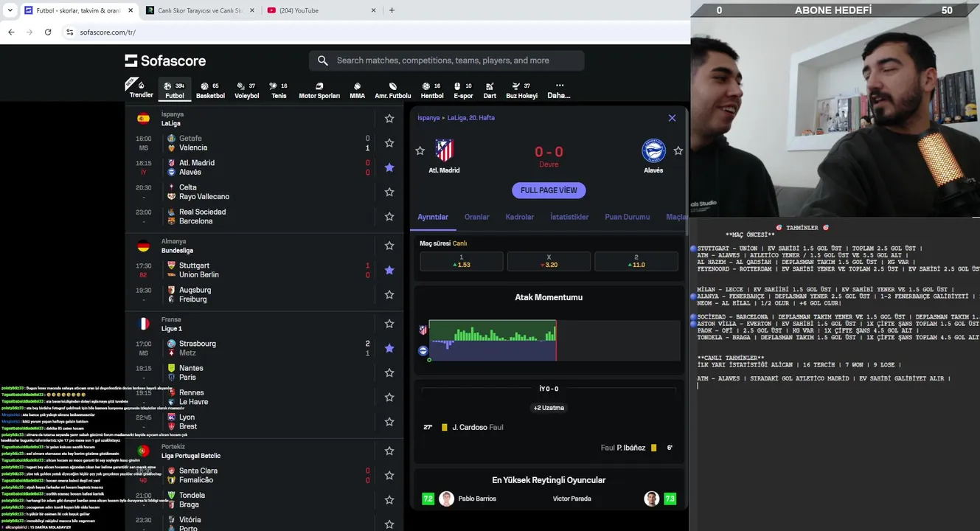Open the Alavés team crest
This screenshot has height=531, width=980.
[653, 150]
